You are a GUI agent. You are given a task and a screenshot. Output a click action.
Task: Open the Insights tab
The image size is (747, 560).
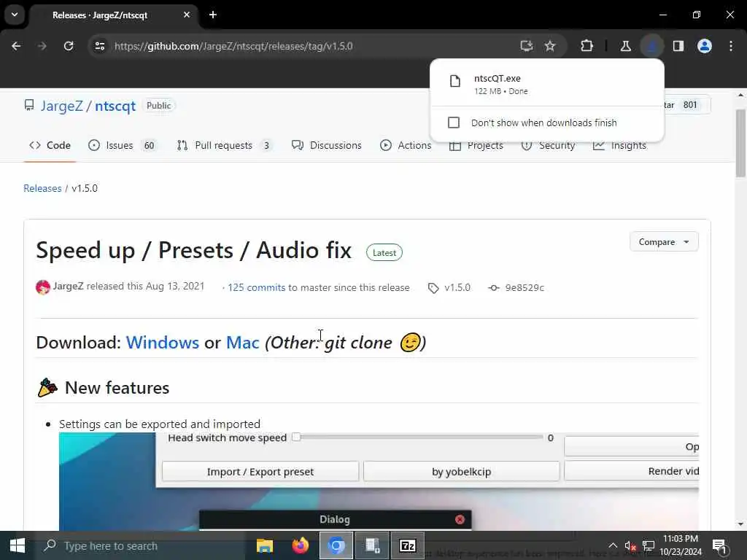[x=620, y=146]
